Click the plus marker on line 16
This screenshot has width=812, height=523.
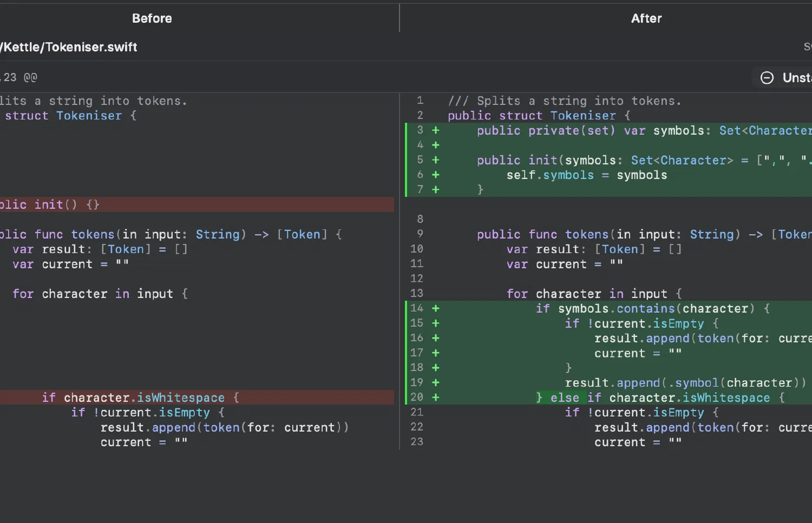436,338
